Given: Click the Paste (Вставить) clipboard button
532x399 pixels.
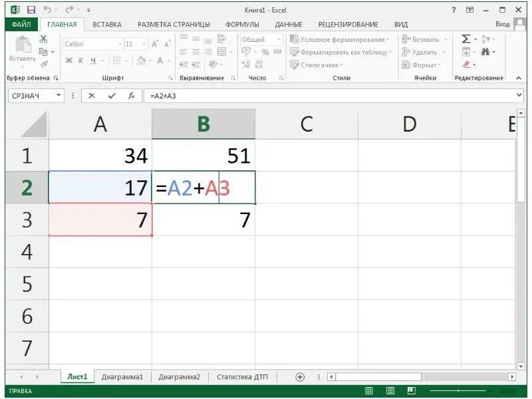Looking at the screenshot, I should pyautogui.click(x=23, y=51).
